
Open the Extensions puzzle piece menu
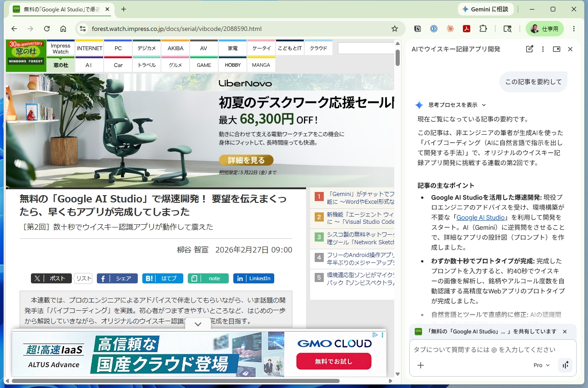[x=483, y=29]
